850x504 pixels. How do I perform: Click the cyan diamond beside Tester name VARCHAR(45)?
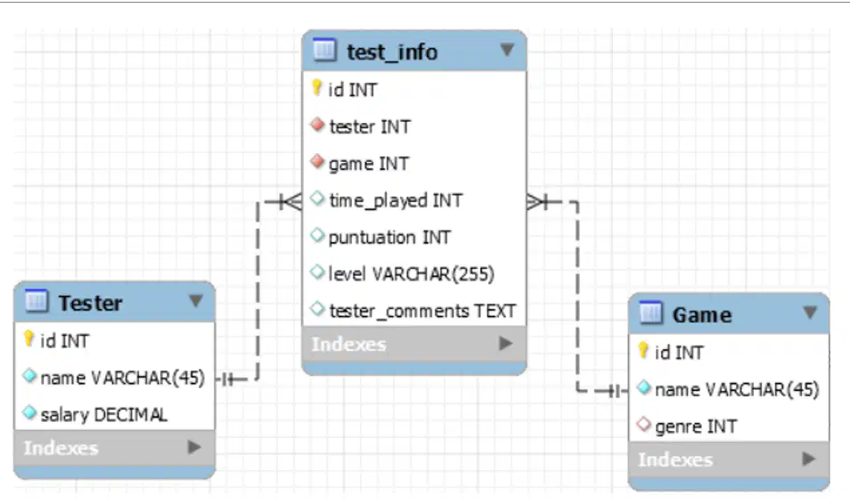[x=29, y=376]
